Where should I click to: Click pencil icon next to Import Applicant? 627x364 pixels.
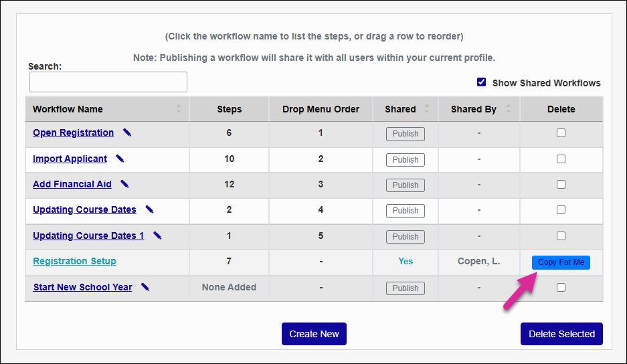[120, 159]
